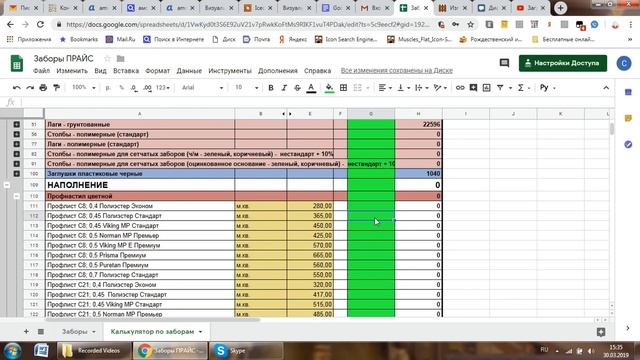Open Калькулятор по заборам tab menu arrow

coord(200,331)
